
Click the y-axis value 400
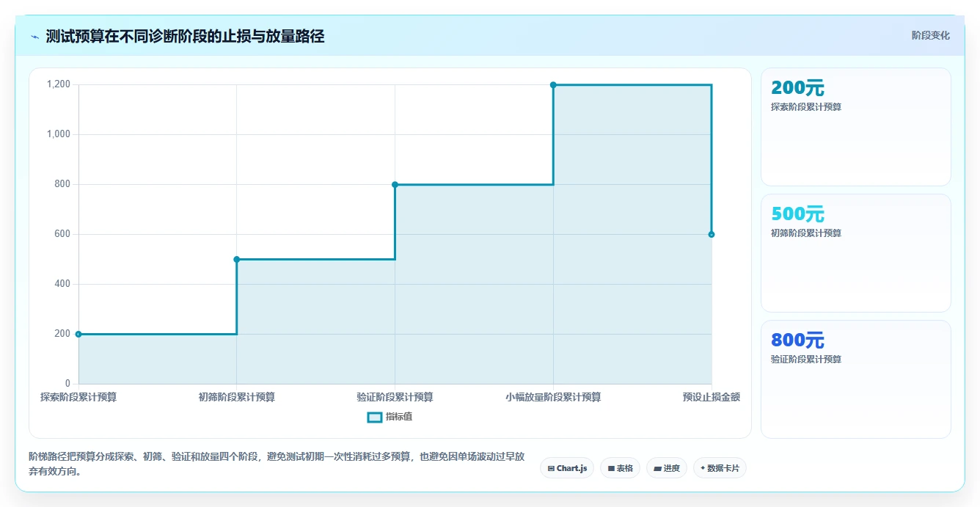[62, 284]
